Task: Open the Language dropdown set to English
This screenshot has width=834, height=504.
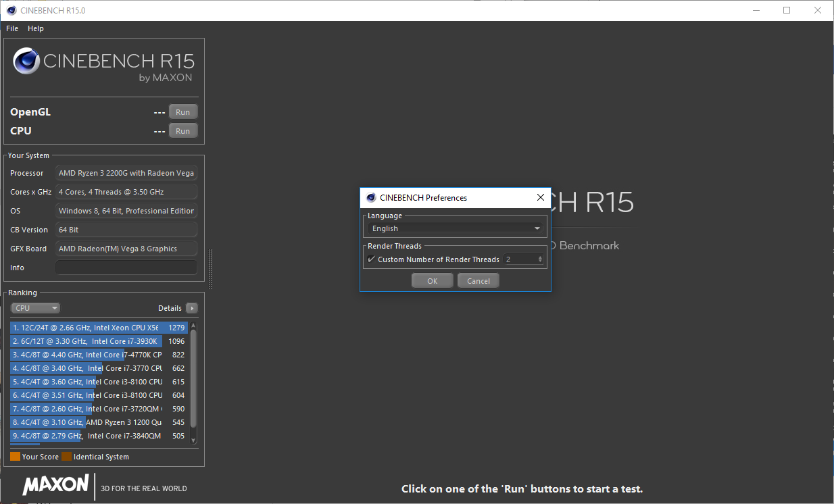Action: click(455, 228)
